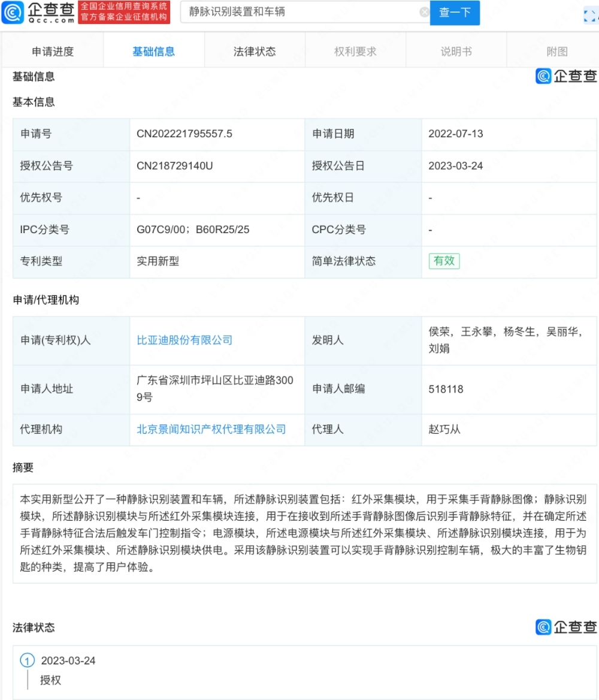The image size is (599, 700).
Task: Click the 申请人邮编 label cell
Action: click(x=364, y=389)
